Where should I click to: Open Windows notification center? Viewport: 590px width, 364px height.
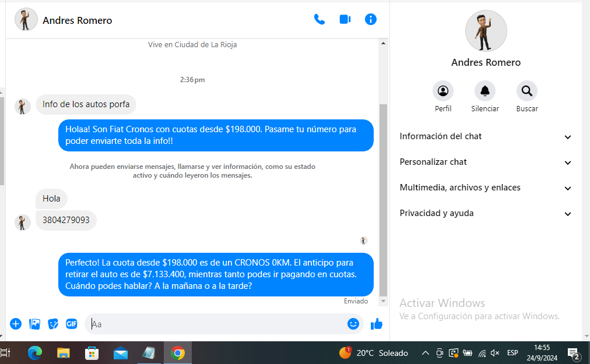[573, 353]
